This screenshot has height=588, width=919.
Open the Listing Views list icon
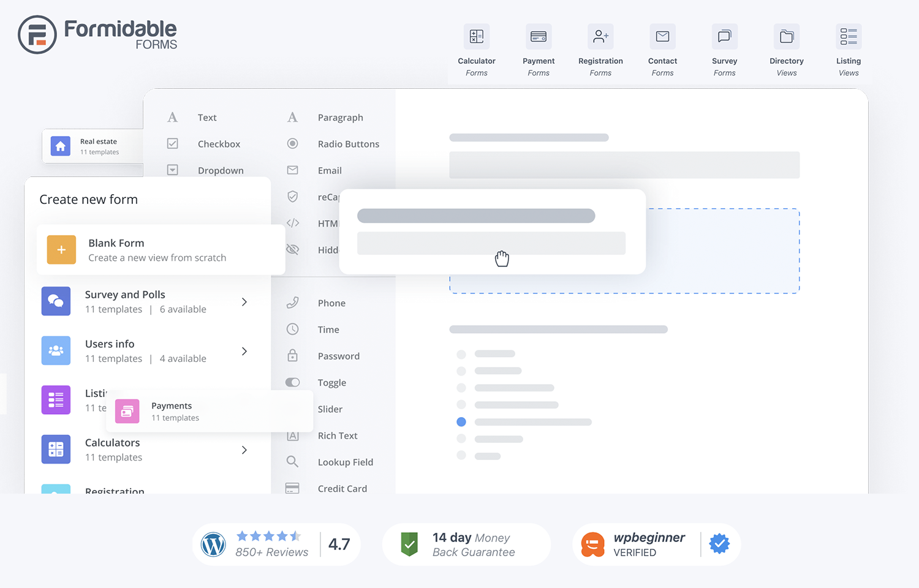coord(849,37)
